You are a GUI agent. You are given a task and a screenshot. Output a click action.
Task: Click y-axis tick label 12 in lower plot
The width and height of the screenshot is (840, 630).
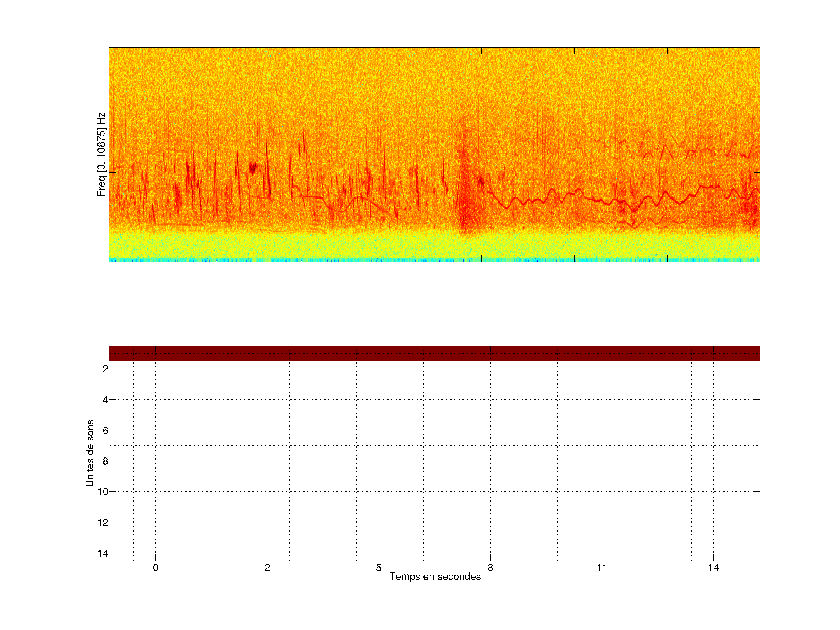click(103, 523)
